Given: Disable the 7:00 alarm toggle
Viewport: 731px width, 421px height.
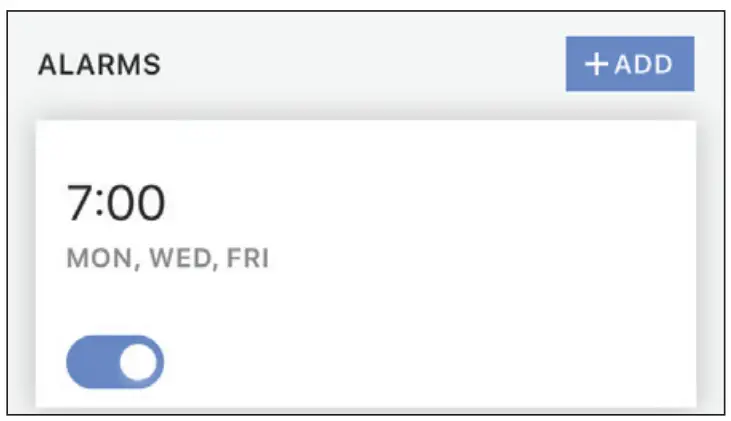Looking at the screenshot, I should click(114, 362).
